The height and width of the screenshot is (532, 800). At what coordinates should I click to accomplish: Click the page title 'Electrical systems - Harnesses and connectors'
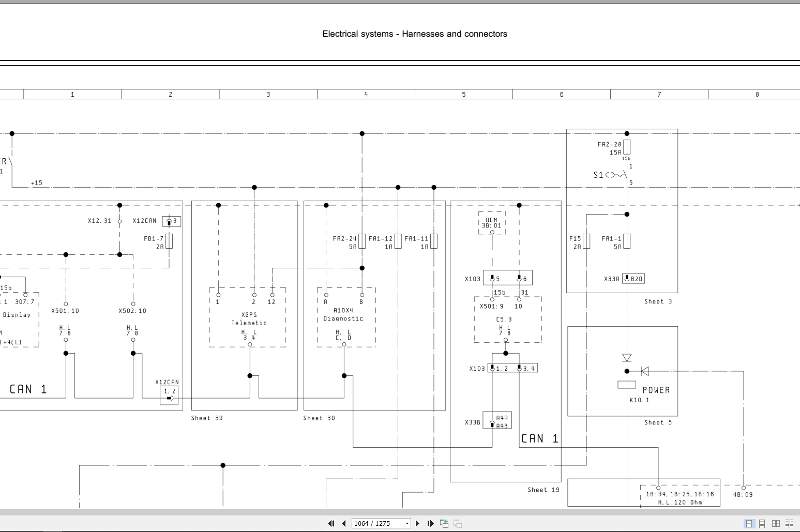pyautogui.click(x=415, y=34)
